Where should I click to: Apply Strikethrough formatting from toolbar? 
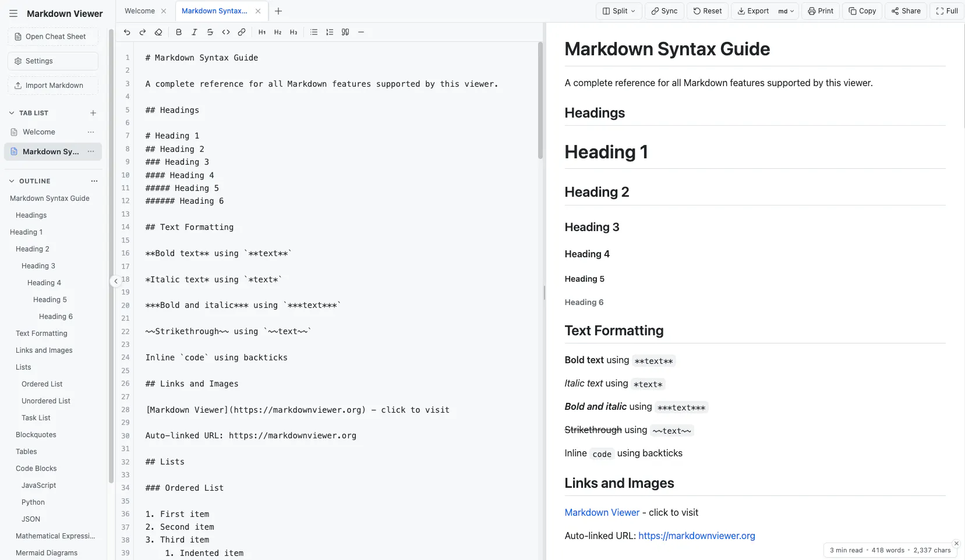tap(210, 32)
